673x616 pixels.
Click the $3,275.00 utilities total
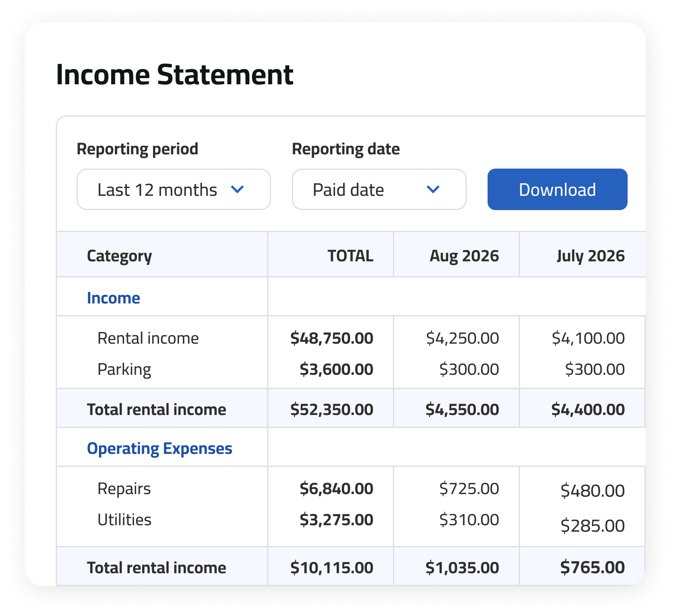tap(336, 520)
